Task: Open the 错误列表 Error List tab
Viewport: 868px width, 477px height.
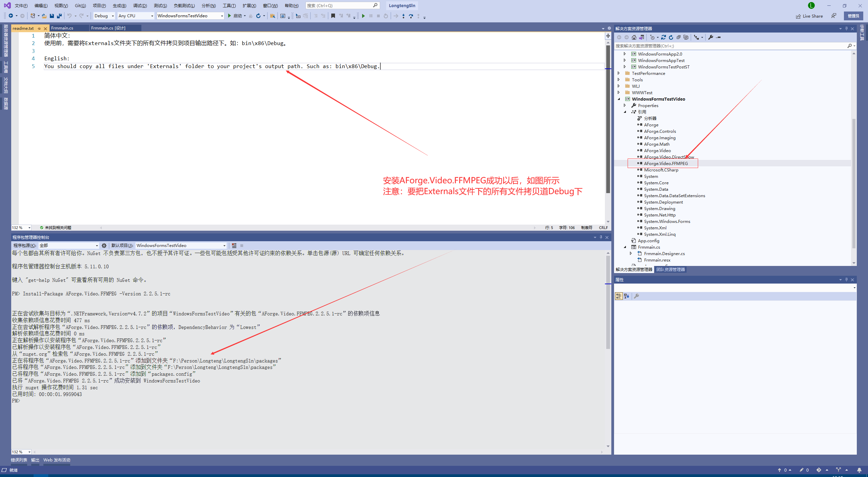Action: click(x=19, y=460)
